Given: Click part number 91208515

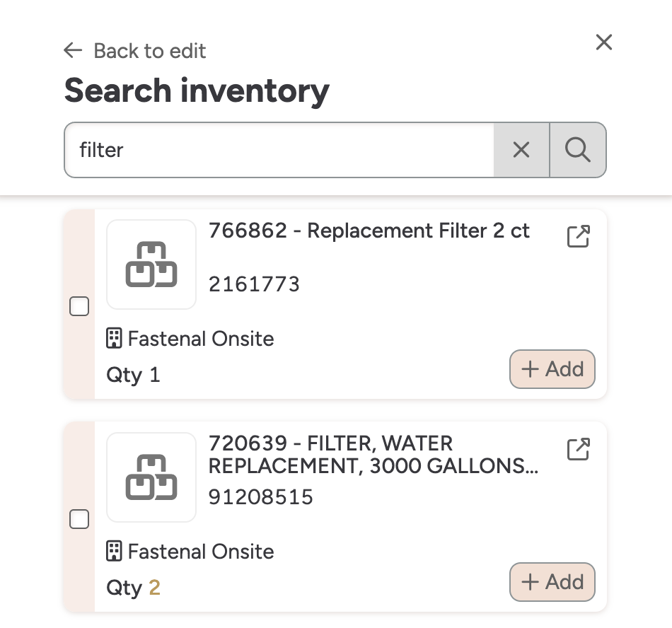Looking at the screenshot, I should (260, 497).
